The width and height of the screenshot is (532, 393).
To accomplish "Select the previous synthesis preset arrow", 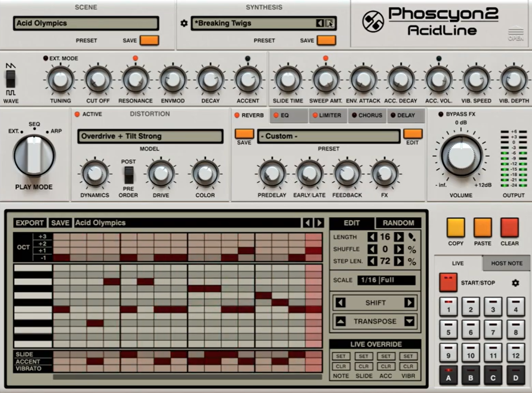I will [x=319, y=23].
